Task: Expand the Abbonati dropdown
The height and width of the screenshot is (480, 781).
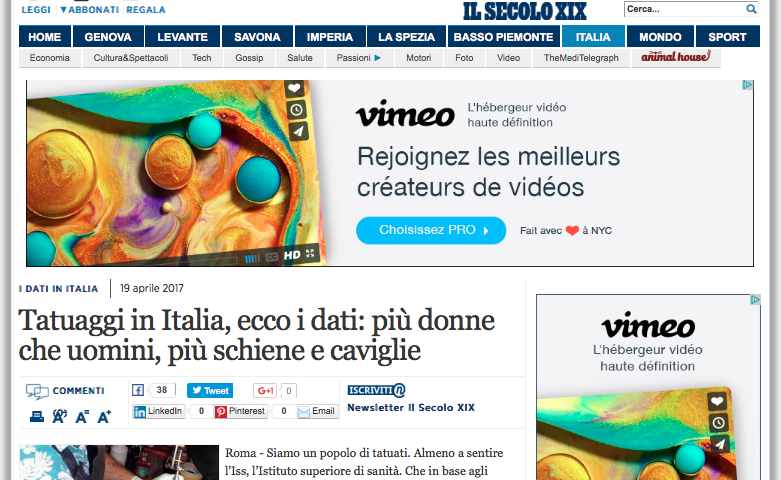Action: coord(89,9)
